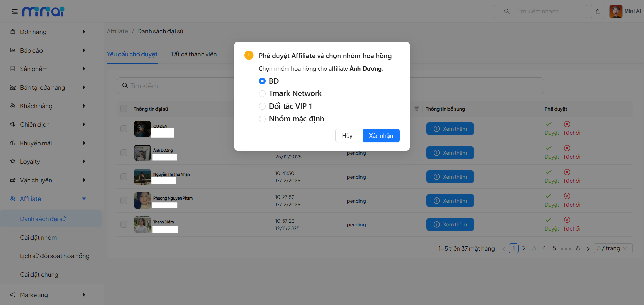Toggle the sidebar collapse menu icon
The width and height of the screenshot is (644, 305).
point(15,12)
